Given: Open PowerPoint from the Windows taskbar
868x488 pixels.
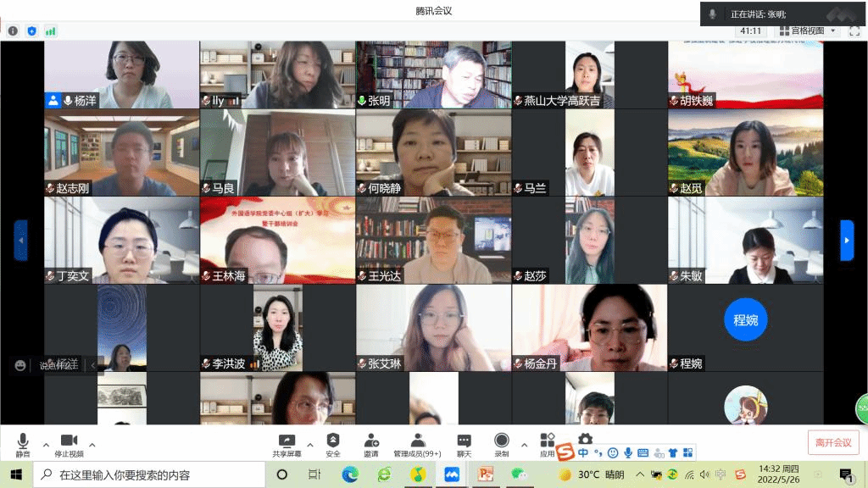Looking at the screenshot, I should (486, 474).
